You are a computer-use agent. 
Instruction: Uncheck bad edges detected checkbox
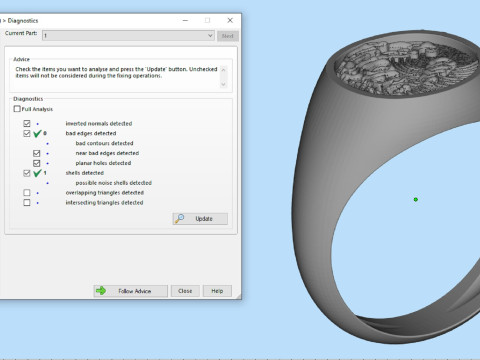pyautogui.click(x=27, y=133)
